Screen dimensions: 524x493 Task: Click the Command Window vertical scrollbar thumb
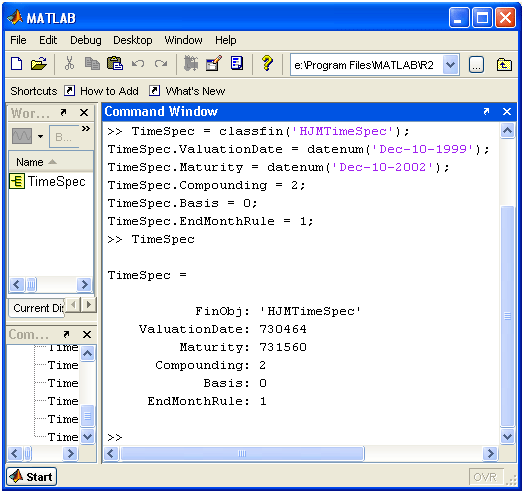click(508, 316)
